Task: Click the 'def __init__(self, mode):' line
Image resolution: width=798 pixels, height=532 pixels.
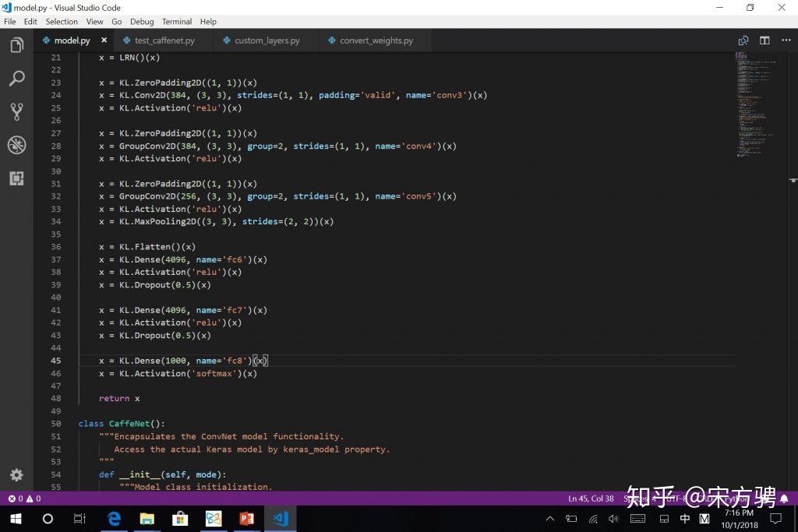Action: coord(162,474)
